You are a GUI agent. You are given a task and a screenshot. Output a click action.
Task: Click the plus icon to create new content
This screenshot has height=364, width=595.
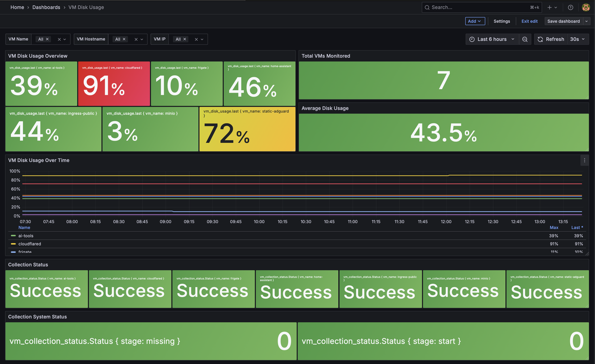pos(548,7)
